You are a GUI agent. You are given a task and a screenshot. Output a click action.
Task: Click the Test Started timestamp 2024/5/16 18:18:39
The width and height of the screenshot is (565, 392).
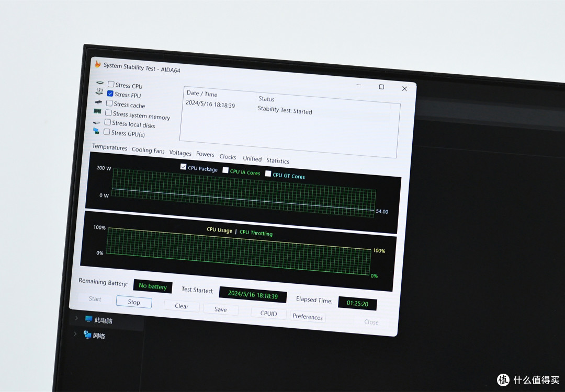tap(253, 294)
